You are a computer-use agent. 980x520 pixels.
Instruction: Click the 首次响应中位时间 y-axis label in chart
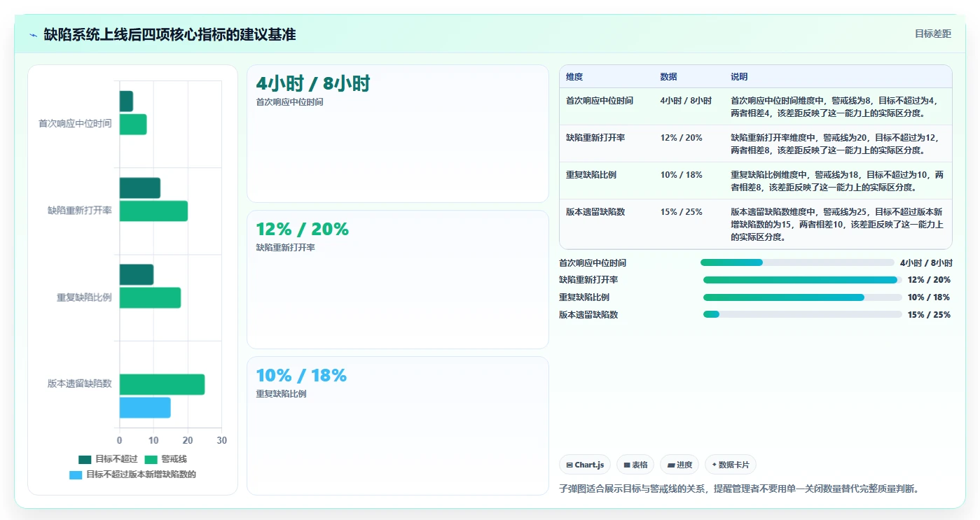point(75,124)
